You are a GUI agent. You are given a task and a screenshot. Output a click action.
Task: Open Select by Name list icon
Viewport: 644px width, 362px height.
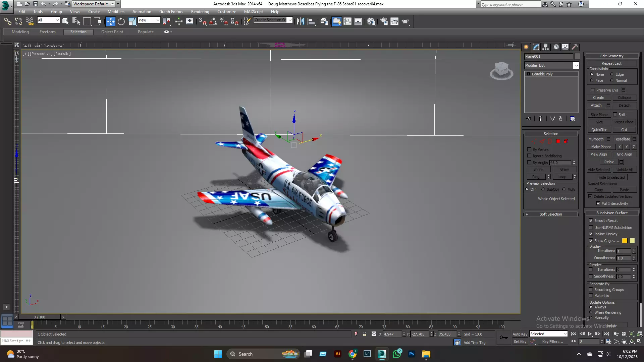click(x=76, y=21)
